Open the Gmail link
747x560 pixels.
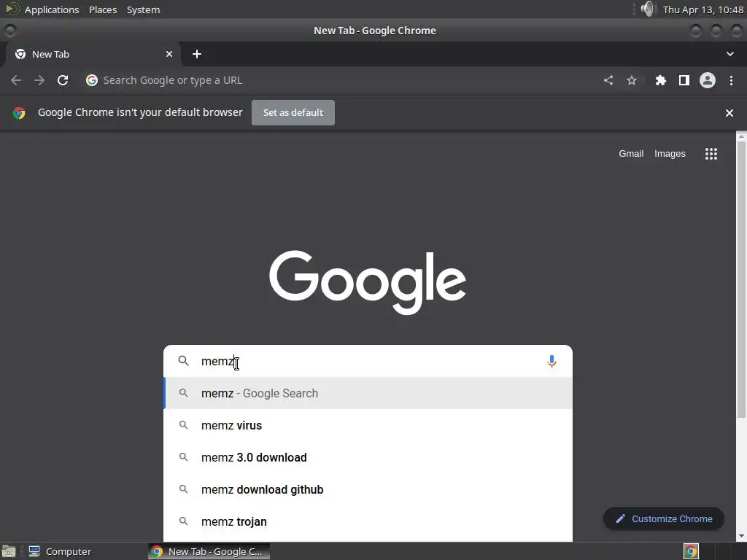click(631, 154)
